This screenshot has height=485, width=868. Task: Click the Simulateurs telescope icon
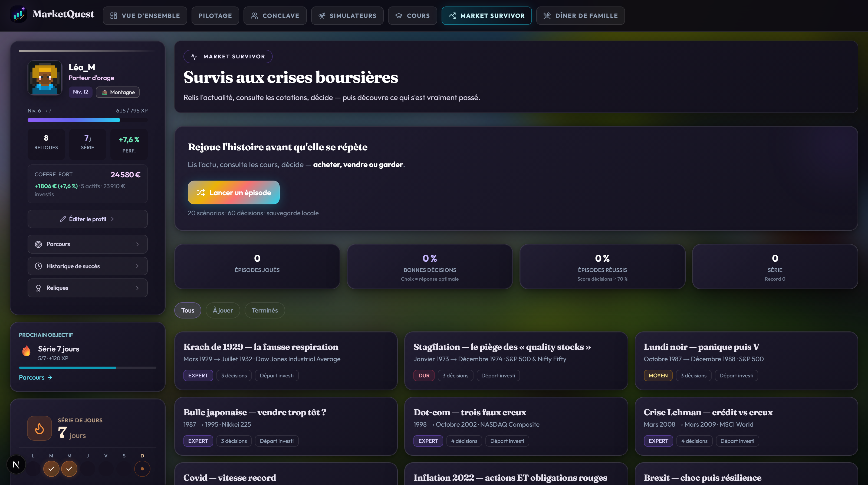coord(322,16)
